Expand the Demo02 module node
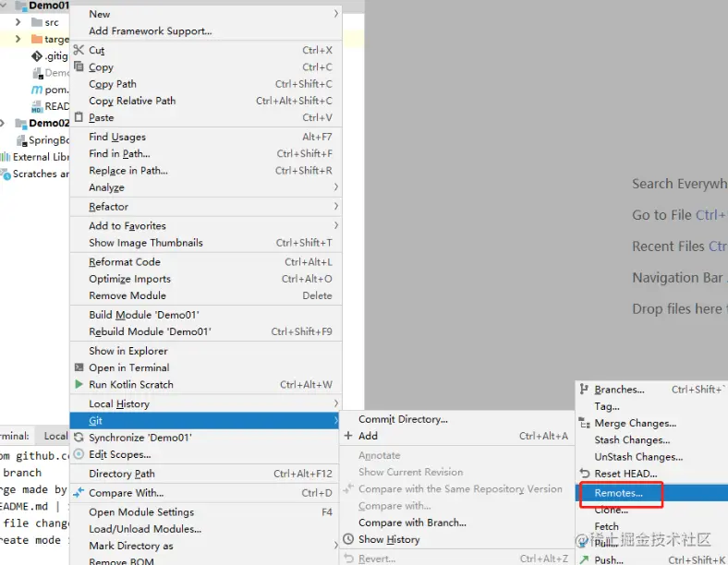Viewport: 728px width, 565px height. pyautogui.click(x=3, y=123)
